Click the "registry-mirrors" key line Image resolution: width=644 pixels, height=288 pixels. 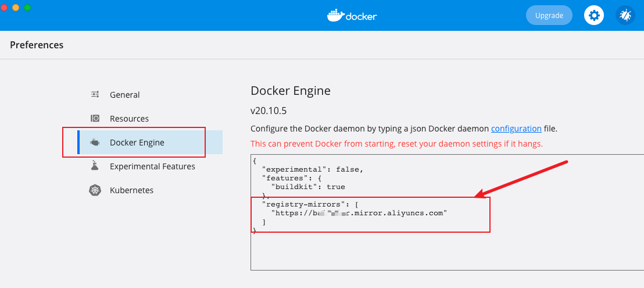tap(312, 204)
